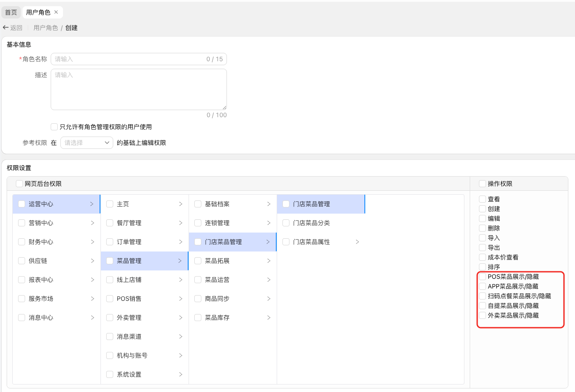
Task: Check the 外卖菜品展示/隐藏 permission
Action: coord(482,315)
